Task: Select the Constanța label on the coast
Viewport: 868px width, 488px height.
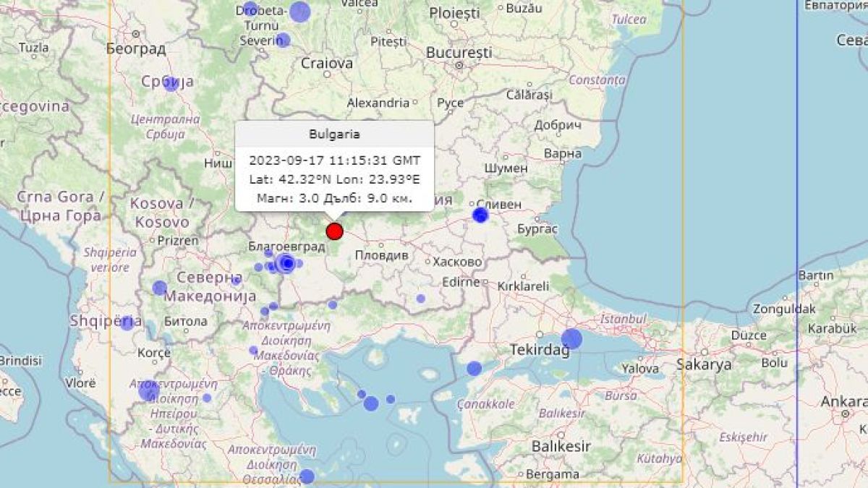Action: pyautogui.click(x=597, y=80)
